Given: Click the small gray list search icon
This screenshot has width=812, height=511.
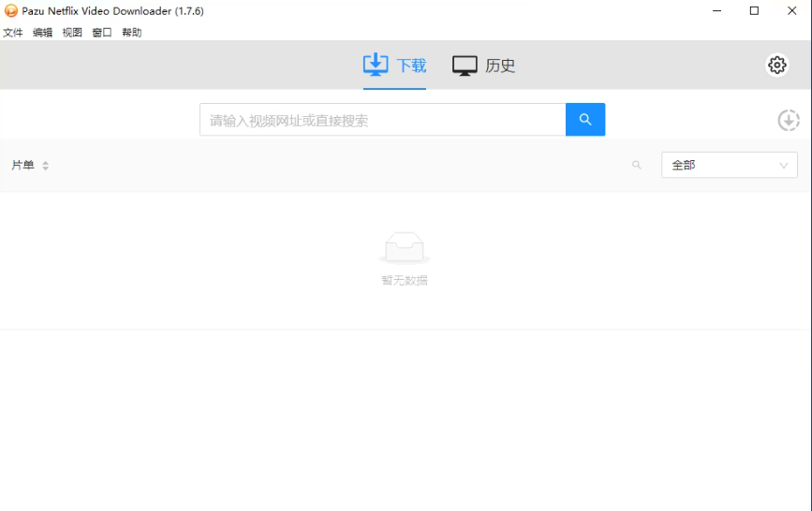Looking at the screenshot, I should pyautogui.click(x=637, y=165).
